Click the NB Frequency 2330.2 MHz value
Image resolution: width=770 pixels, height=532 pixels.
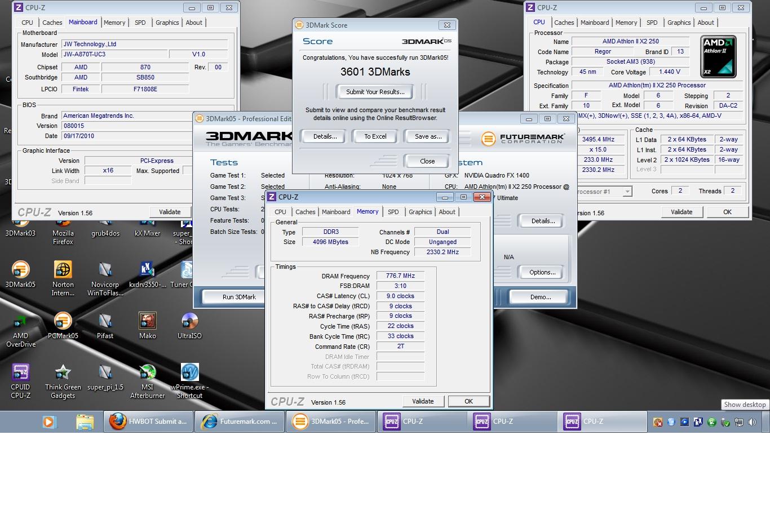click(x=442, y=252)
